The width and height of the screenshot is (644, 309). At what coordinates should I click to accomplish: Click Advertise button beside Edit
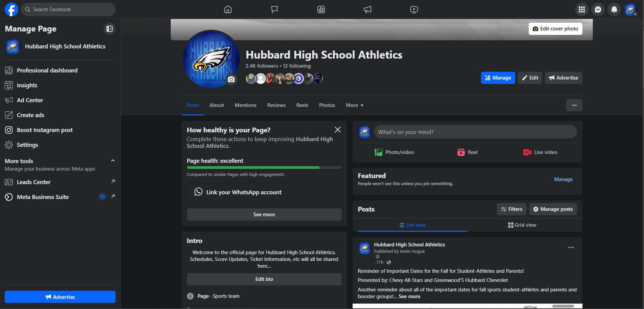(564, 78)
